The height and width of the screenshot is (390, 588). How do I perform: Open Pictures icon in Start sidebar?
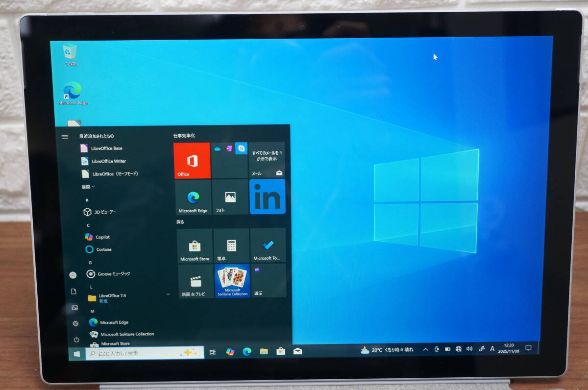click(x=74, y=308)
